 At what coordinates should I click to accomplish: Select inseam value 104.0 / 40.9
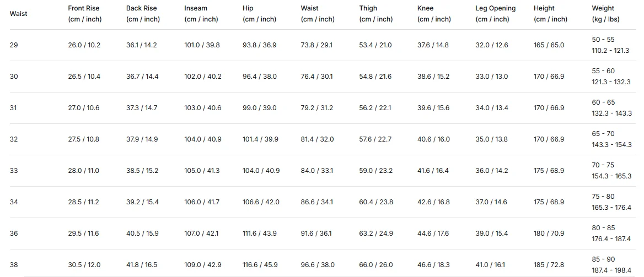pos(203,139)
